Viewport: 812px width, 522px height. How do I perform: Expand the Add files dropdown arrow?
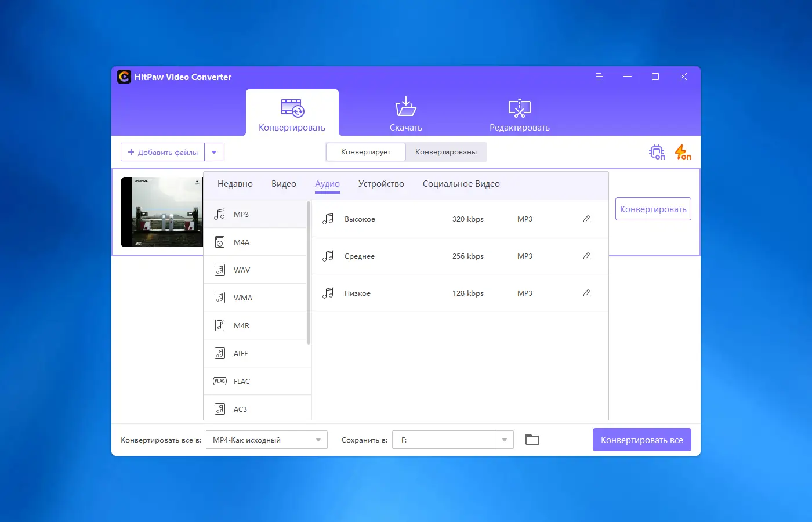[x=214, y=152]
